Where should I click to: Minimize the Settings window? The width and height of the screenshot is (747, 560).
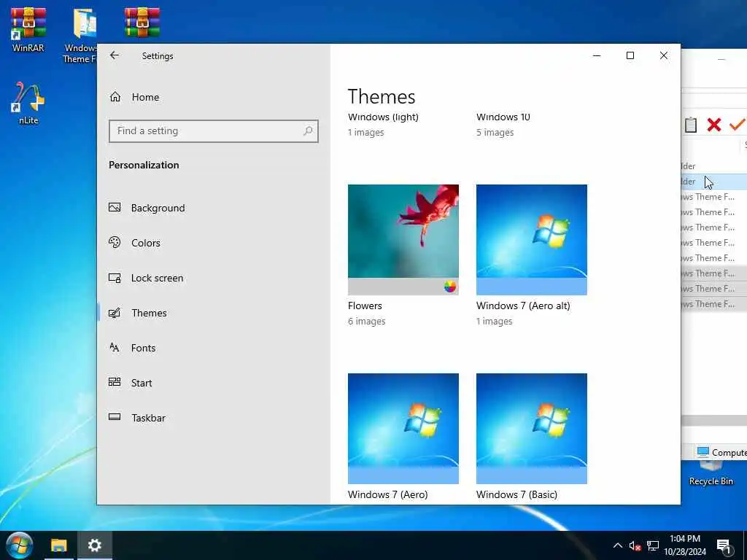coord(597,55)
